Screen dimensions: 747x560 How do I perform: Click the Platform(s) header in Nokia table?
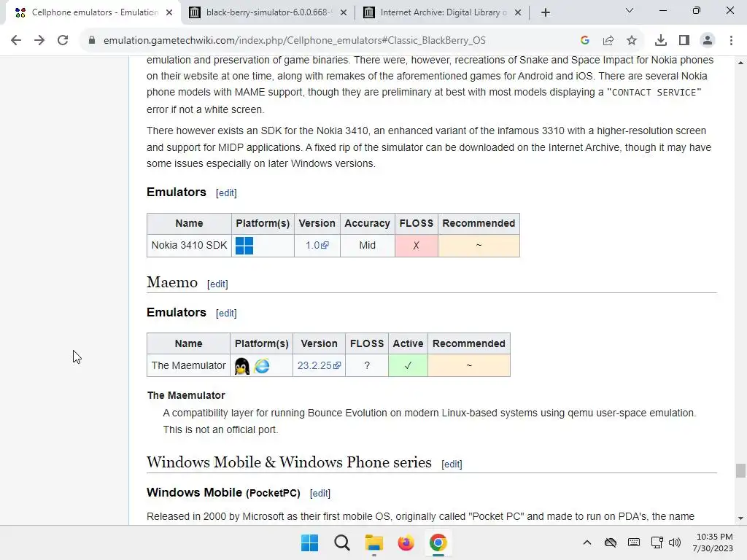263,223
